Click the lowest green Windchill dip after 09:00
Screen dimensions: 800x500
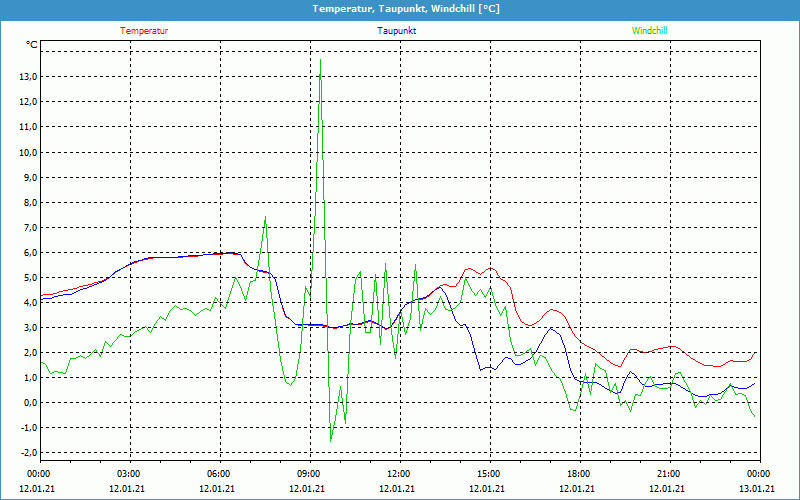pos(331,440)
